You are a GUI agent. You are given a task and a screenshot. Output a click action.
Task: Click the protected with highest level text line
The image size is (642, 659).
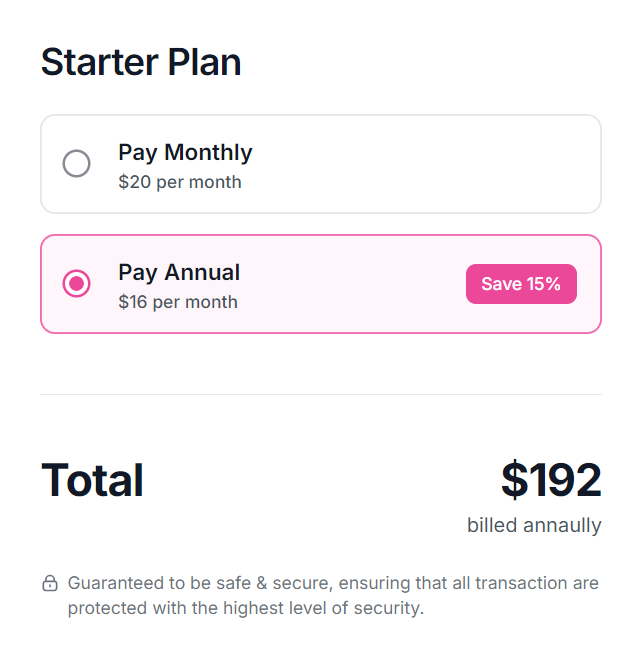coord(246,608)
